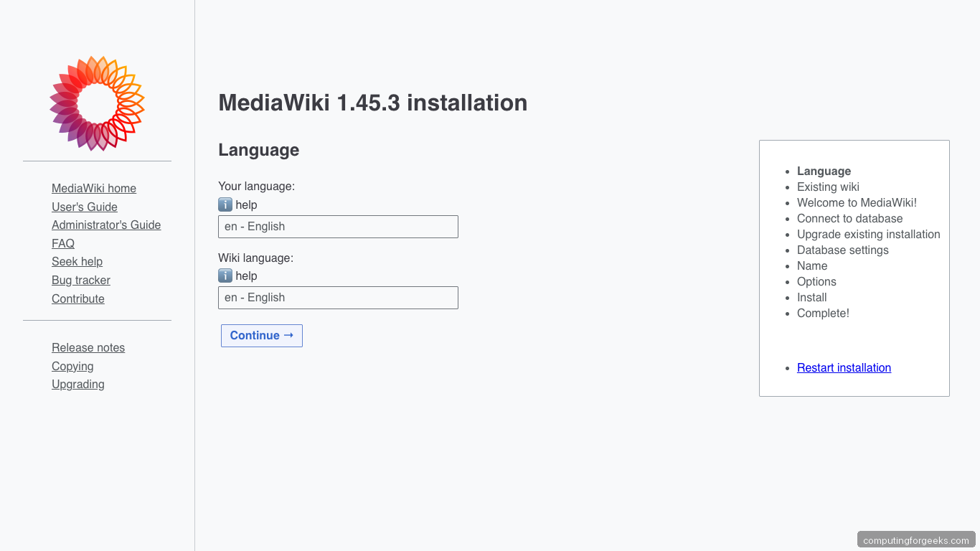Image resolution: width=980 pixels, height=551 pixels.
Task: Open the Restart installation link
Action: click(844, 367)
